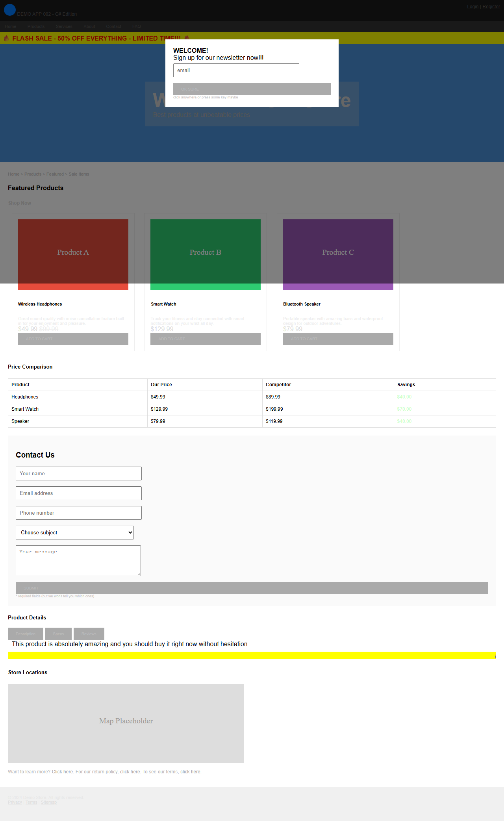This screenshot has width=504, height=821.
Task: Click into the Your message textarea
Action: pyautogui.click(x=78, y=561)
